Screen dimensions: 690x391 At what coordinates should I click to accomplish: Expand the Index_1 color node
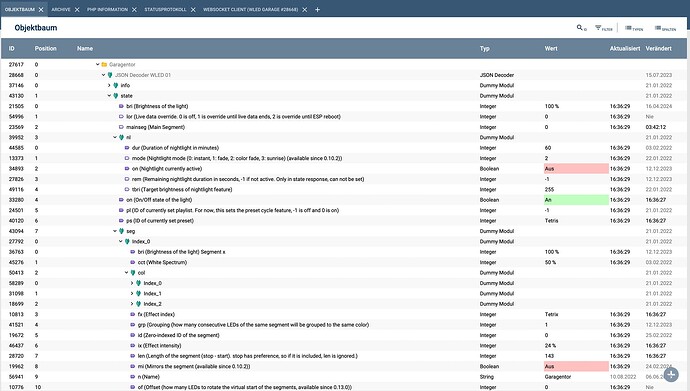[132, 293]
